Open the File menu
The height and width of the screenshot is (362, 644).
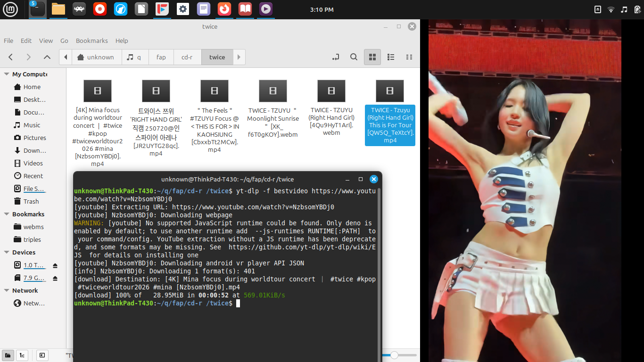tap(8, 41)
